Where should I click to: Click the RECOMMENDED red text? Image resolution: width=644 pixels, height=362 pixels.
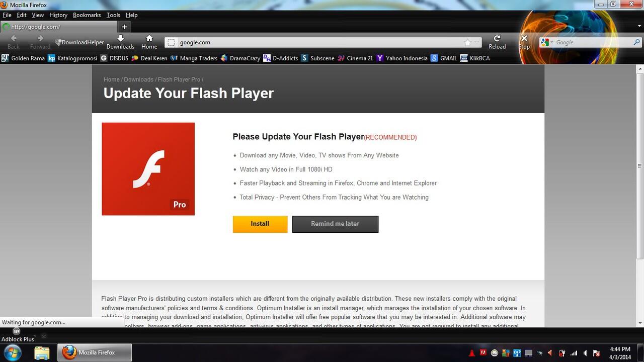coord(390,137)
